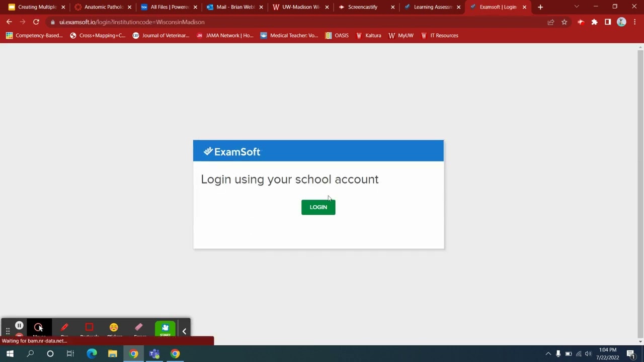This screenshot has height=362, width=644.
Task: Show hidden system tray icons
Action: click(x=548, y=354)
